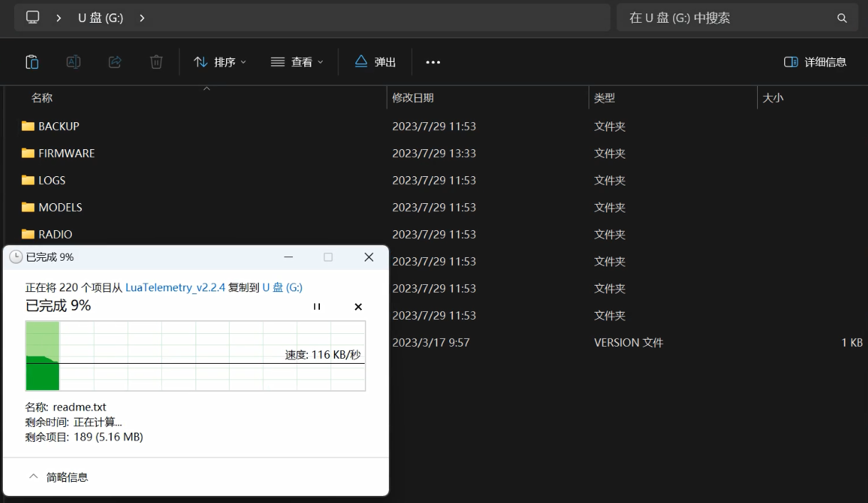Click the 1 KB size cell

tap(852, 342)
